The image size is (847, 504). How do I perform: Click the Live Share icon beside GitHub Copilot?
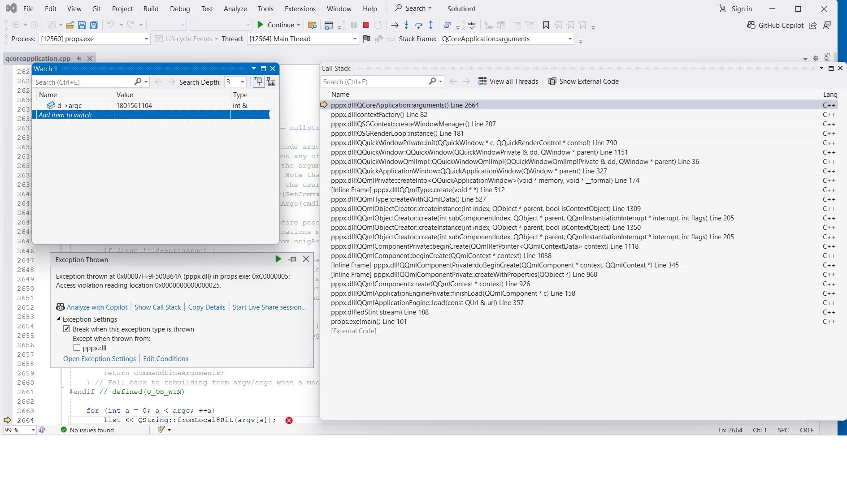812,26
